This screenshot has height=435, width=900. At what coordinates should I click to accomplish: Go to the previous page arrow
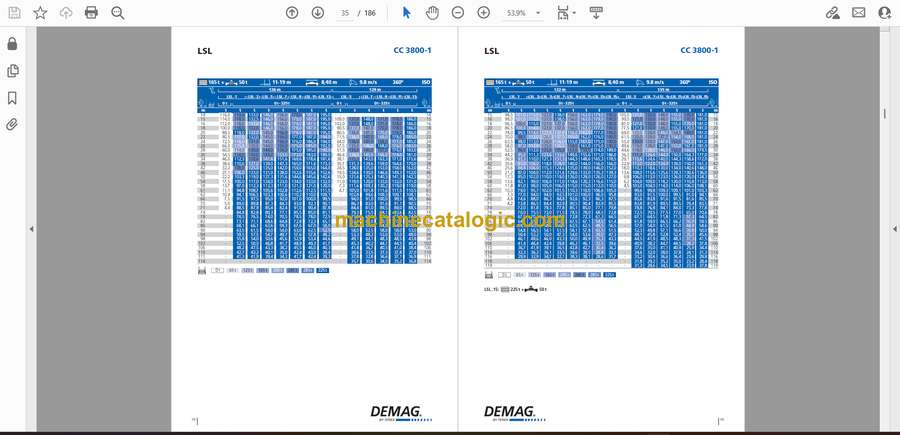(292, 13)
